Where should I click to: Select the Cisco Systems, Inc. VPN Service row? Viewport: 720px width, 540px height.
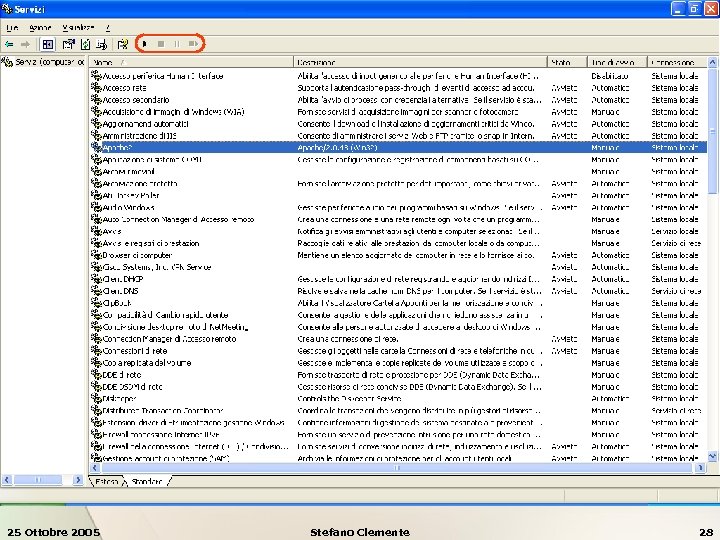(157, 267)
